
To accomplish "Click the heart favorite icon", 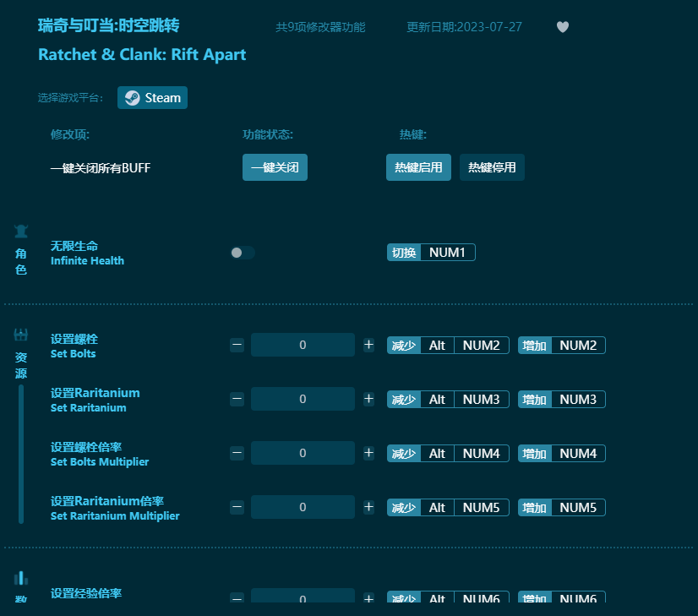I will click(x=562, y=26).
